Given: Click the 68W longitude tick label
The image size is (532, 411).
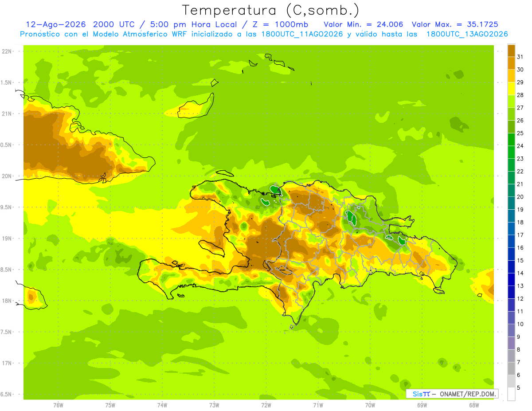Looking at the screenshot, I should click(x=474, y=405).
